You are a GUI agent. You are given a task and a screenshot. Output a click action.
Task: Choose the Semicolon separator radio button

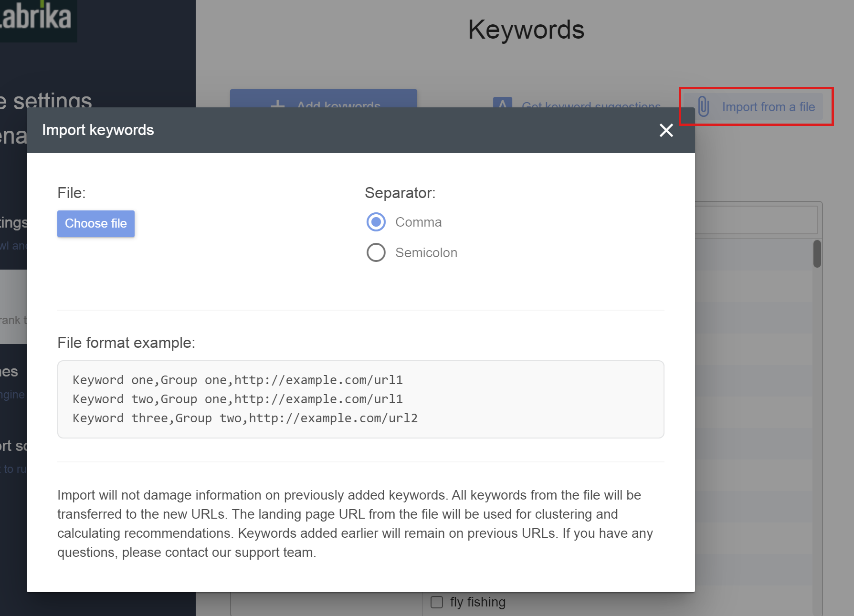click(x=376, y=252)
